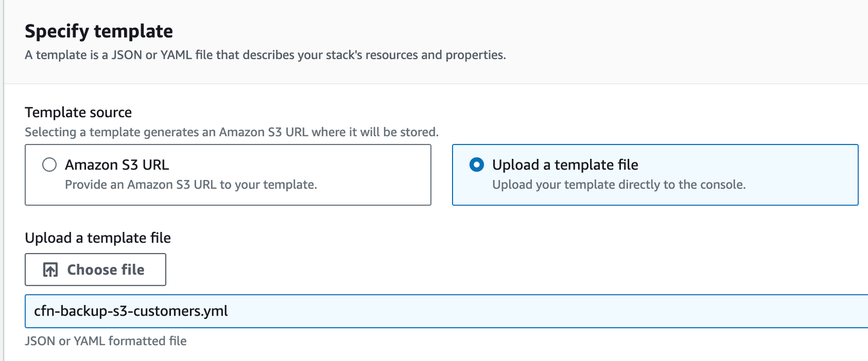Click the blank area right of the file name
The height and width of the screenshot is (361, 868).
coord(554,311)
